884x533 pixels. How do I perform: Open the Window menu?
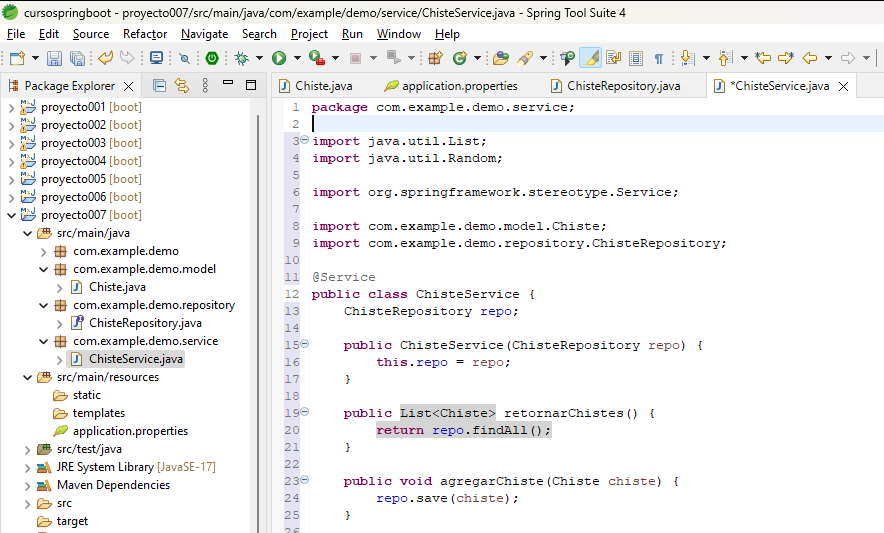(399, 34)
